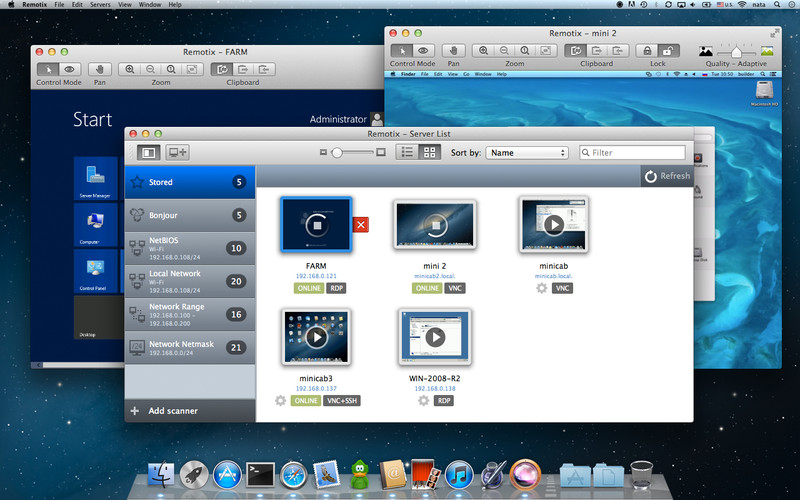Select control pointer mode in mini 2 window
This screenshot has height=500, width=800.
pos(402,51)
